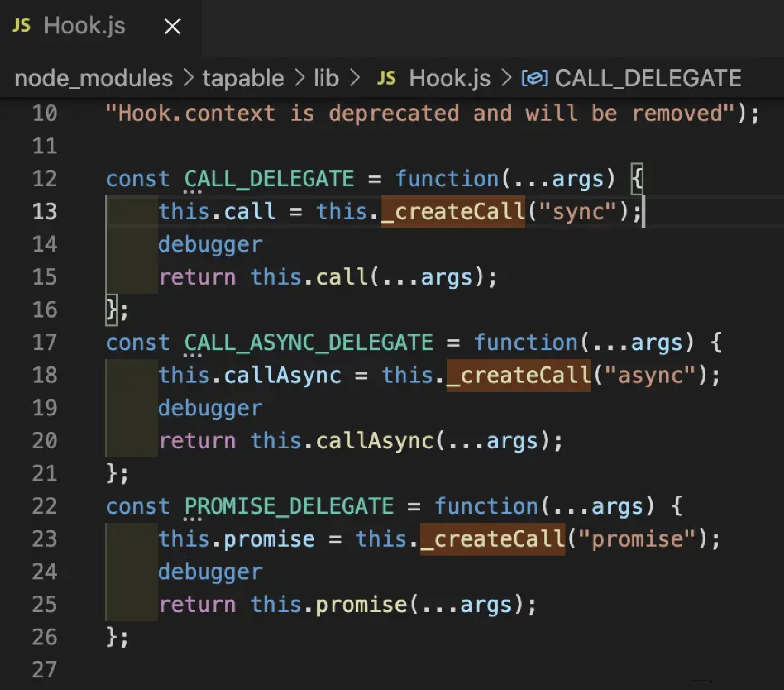Click line number 13 in gutter
784x690 pixels.
(44, 212)
